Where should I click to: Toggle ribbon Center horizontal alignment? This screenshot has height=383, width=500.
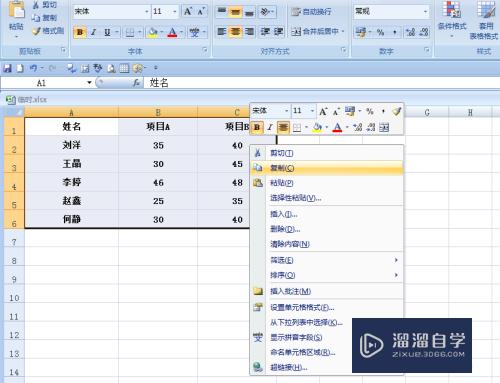[x=235, y=32]
